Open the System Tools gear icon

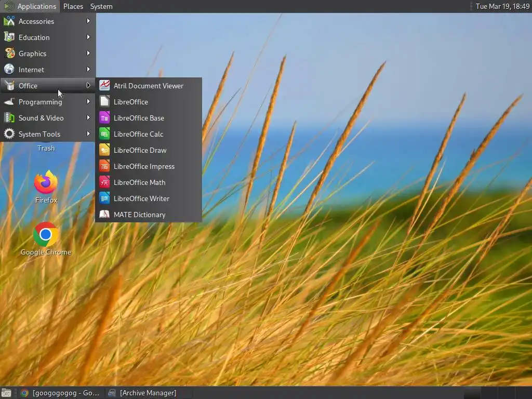[x=9, y=134]
